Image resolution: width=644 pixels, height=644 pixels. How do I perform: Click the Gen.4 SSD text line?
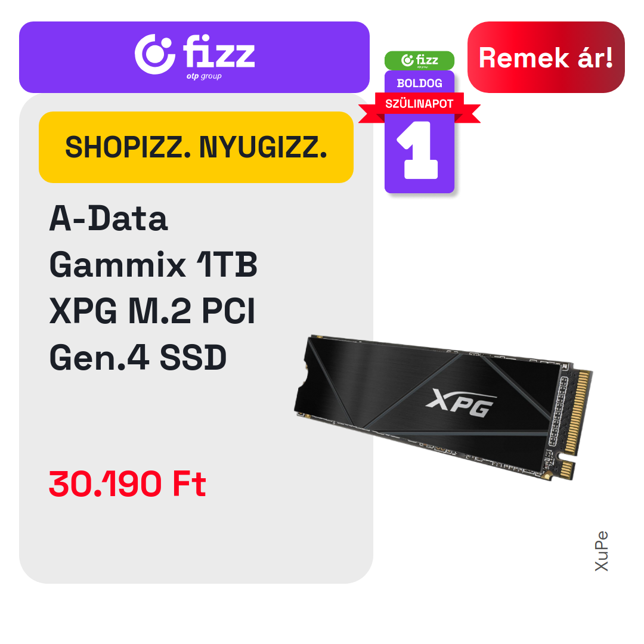(x=138, y=357)
